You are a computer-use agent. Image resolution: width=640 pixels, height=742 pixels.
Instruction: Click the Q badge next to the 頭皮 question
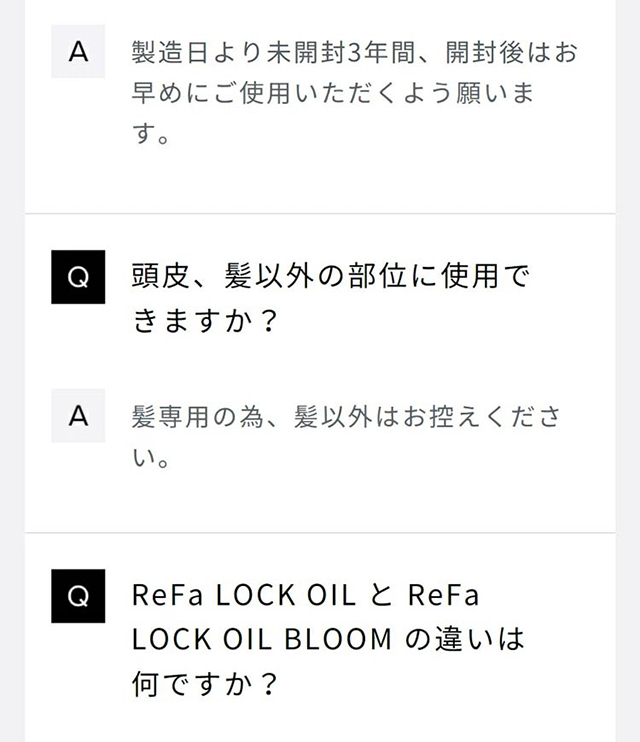78,278
